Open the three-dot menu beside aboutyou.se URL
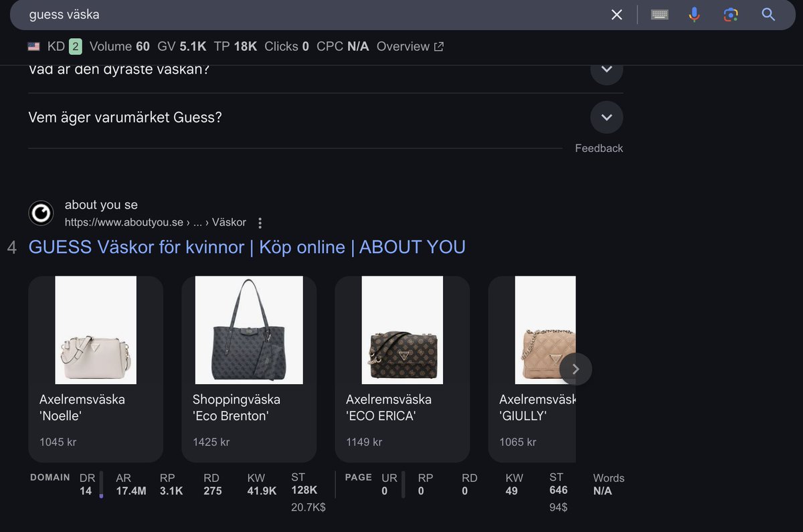The image size is (803, 532). [x=260, y=223]
